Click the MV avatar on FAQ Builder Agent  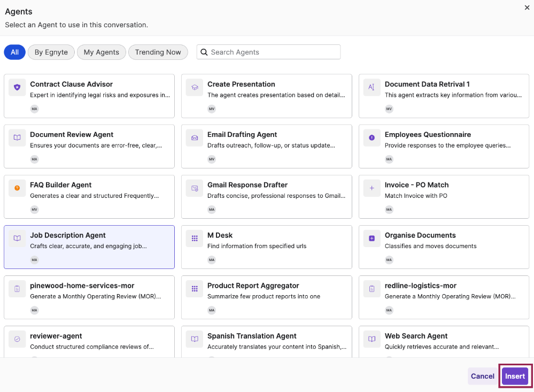[x=34, y=210]
